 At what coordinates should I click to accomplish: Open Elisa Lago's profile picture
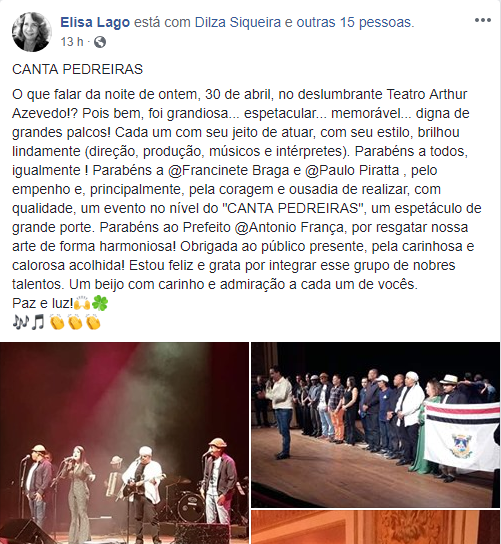[32, 32]
